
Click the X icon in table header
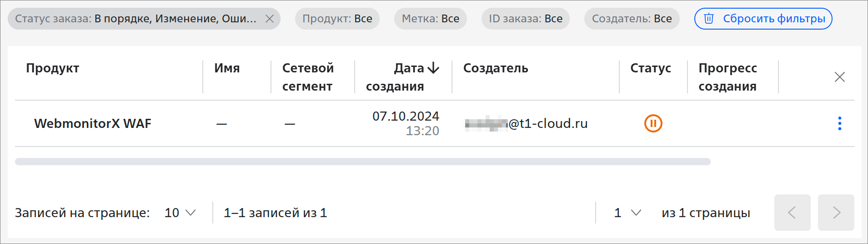[x=840, y=77]
